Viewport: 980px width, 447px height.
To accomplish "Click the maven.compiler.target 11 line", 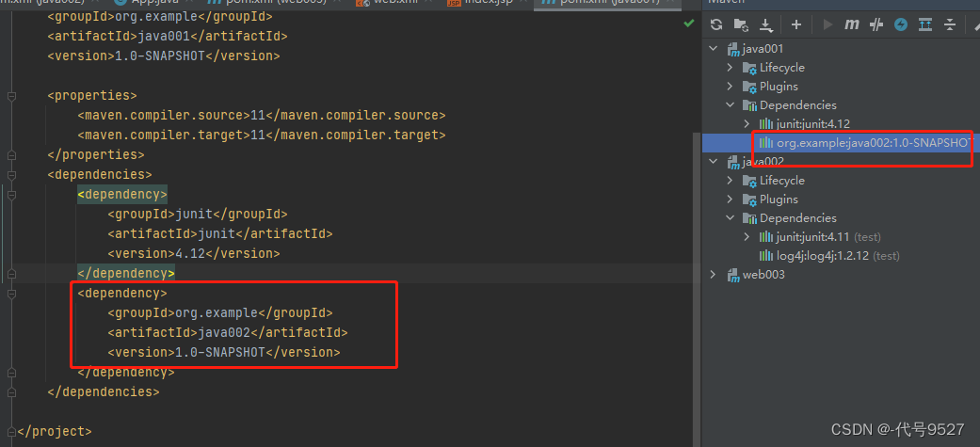I will click(x=262, y=135).
